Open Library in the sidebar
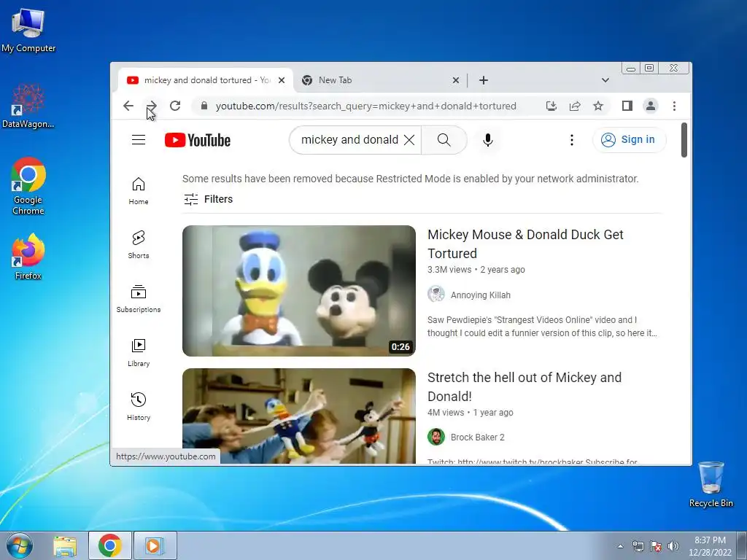Screen dimensions: 747x560 139,352
